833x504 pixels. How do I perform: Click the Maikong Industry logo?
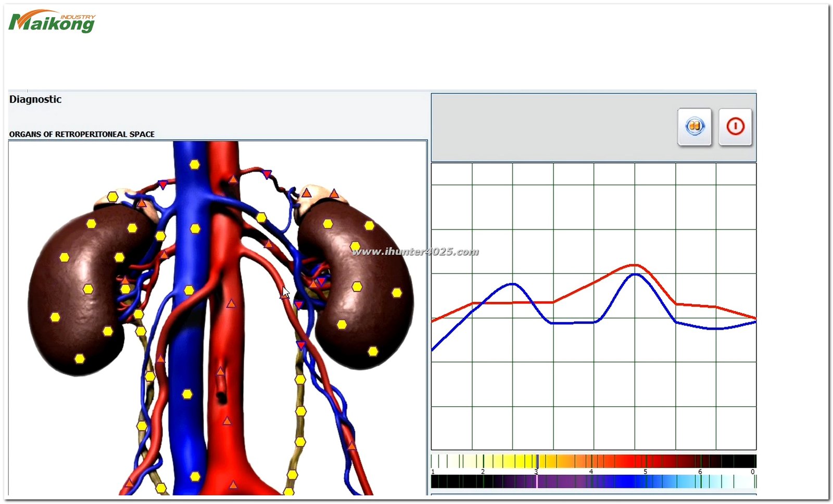[x=52, y=22]
